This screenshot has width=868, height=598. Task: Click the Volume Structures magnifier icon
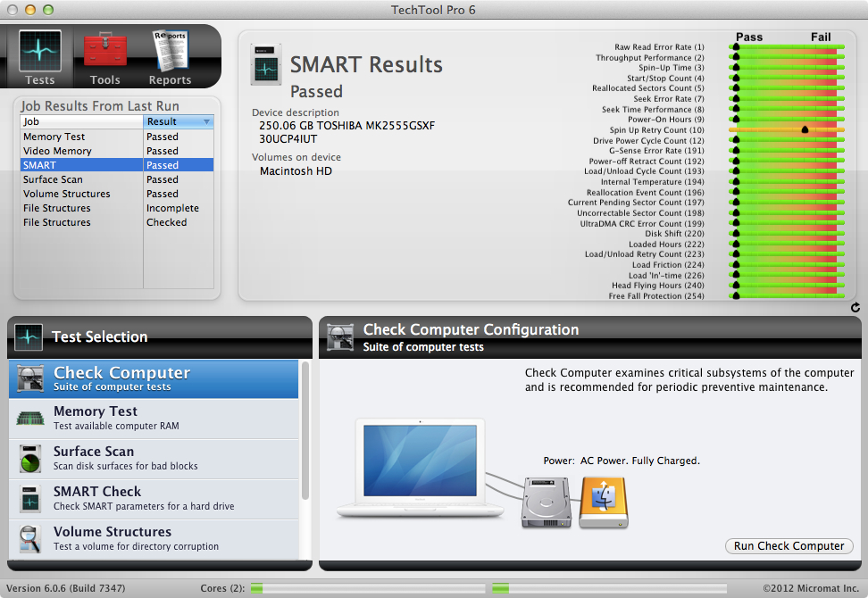pos(29,539)
